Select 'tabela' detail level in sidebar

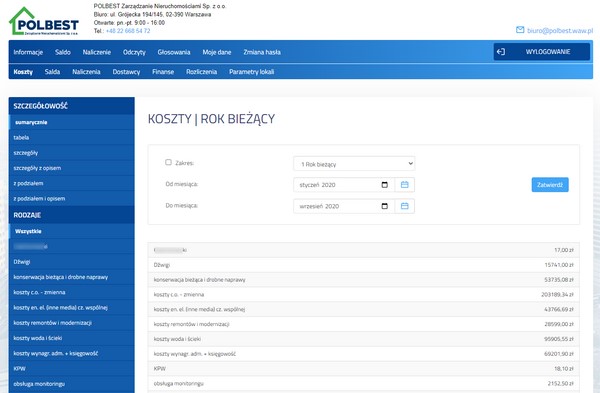click(x=72, y=137)
